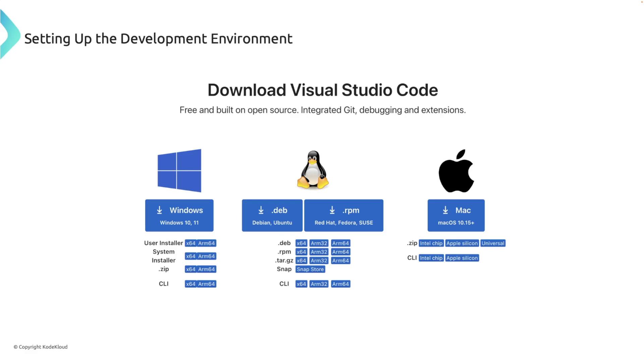Download Windows 10, 11 installer
644x362 pixels.
(179, 216)
